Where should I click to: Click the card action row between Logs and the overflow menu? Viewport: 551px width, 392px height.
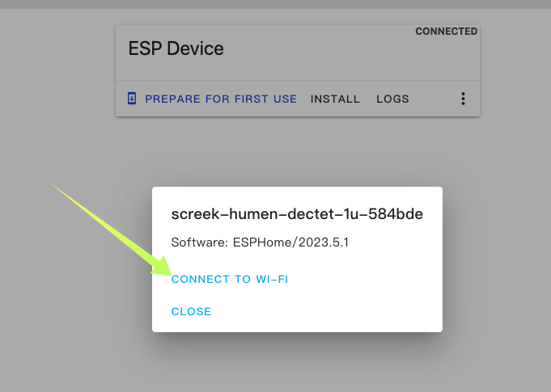[434, 99]
